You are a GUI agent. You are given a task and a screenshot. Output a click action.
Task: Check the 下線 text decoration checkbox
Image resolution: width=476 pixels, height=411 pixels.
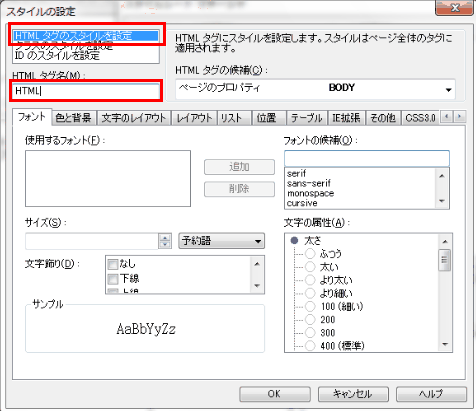[x=113, y=279]
